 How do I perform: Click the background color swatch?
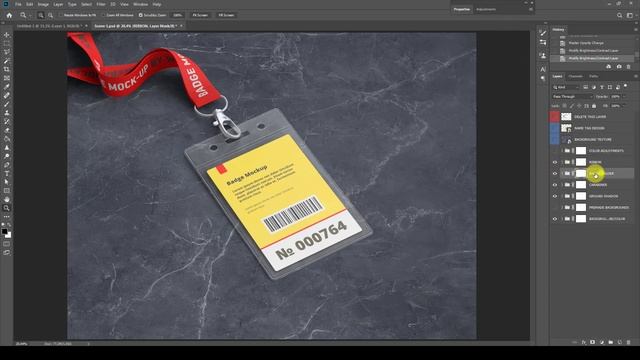[x=8, y=235]
